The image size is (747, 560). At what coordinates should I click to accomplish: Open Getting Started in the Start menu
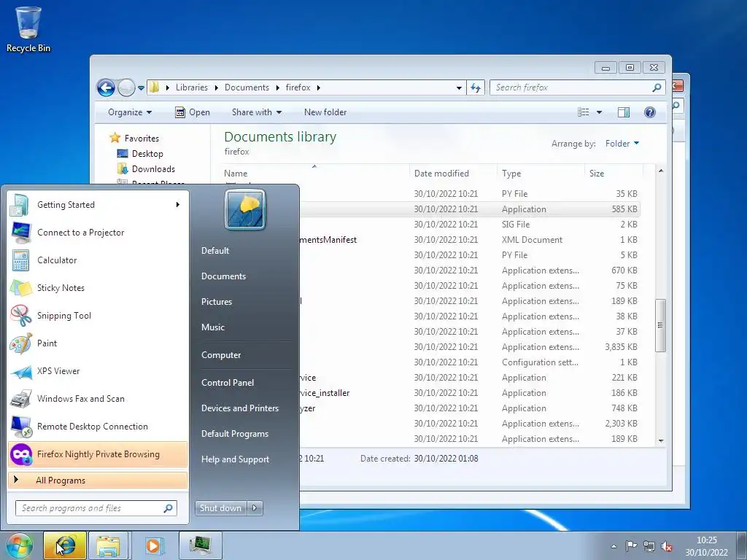point(97,205)
